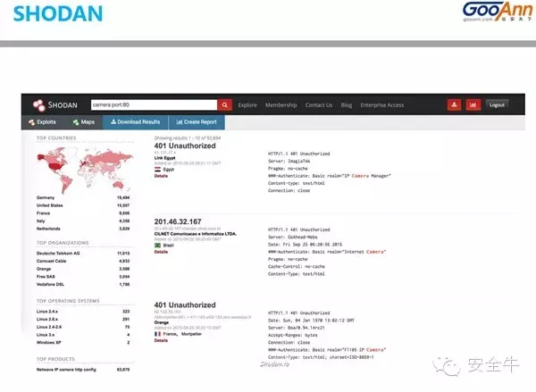Click the Logout button
The height and width of the screenshot is (392, 536).
(497, 105)
